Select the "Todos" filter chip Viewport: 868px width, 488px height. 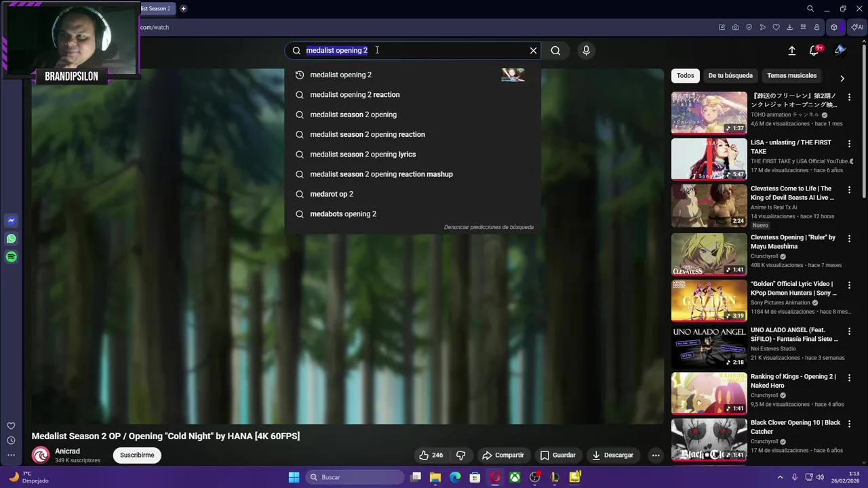coord(685,75)
